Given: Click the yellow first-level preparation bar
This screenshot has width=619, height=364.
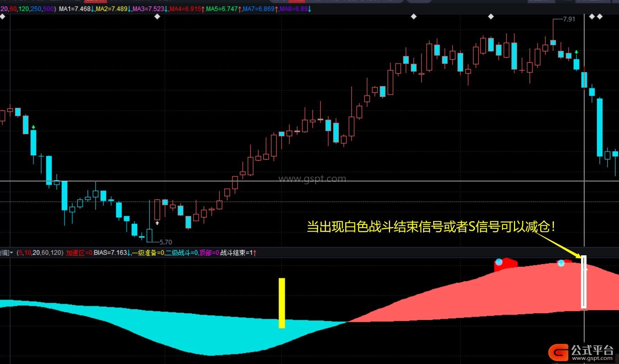Looking at the screenshot, I should click(x=282, y=303).
